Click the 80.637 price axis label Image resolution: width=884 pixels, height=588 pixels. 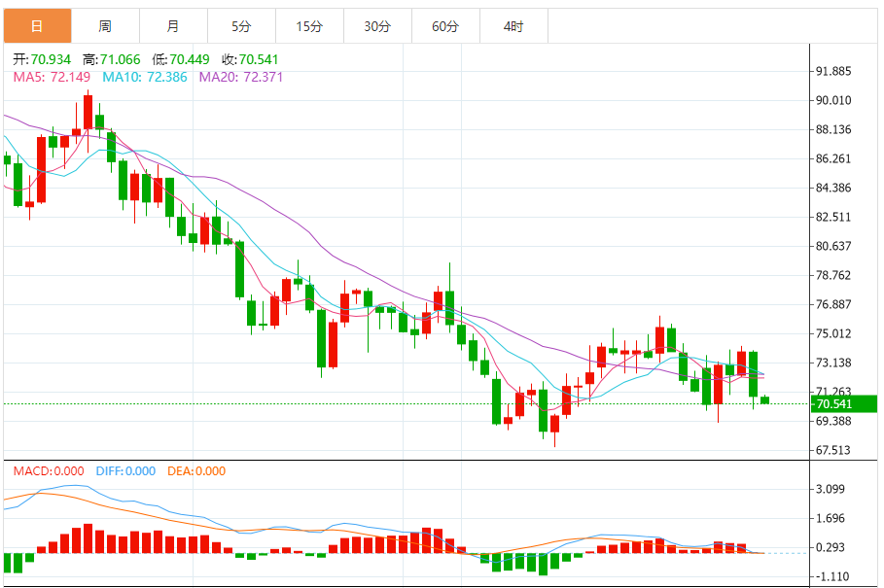[x=833, y=246]
